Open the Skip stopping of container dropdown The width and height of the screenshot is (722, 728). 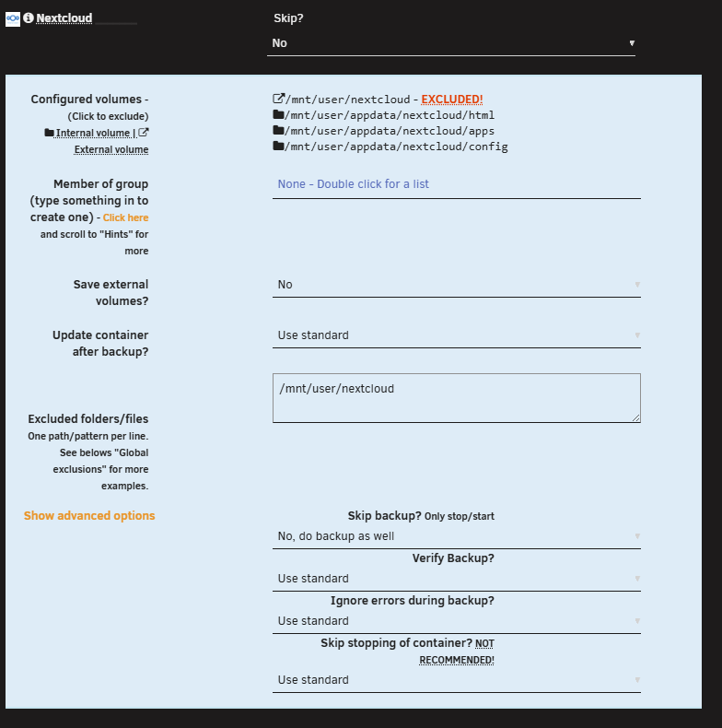(x=456, y=680)
